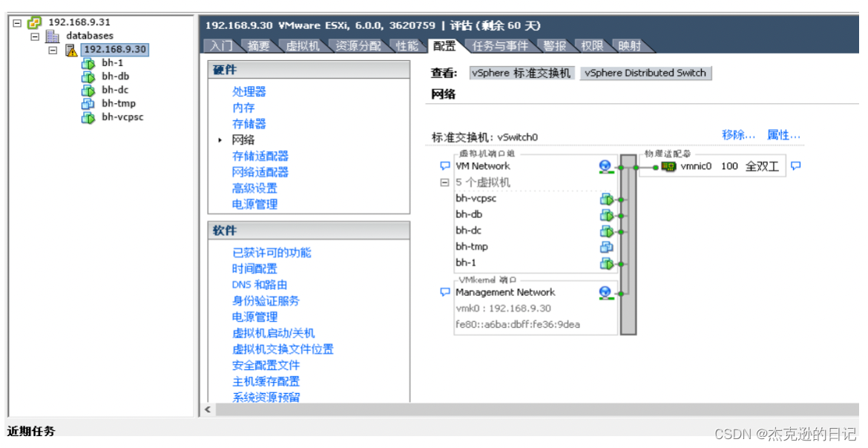Click the bh-db VM icon in the tree
The width and height of the screenshot is (868, 448).
[88, 76]
